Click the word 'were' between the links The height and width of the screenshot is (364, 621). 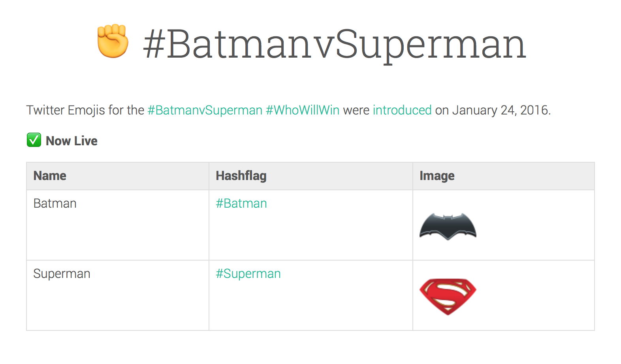356,110
